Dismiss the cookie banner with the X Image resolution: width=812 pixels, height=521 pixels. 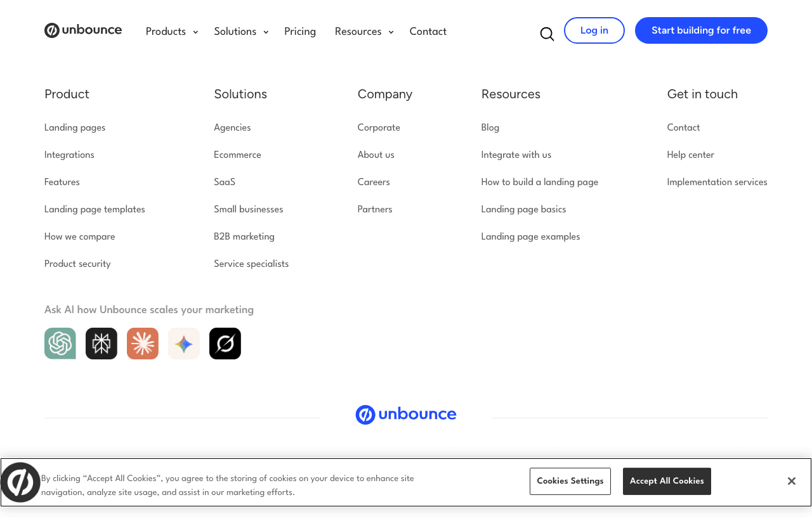[x=791, y=481]
